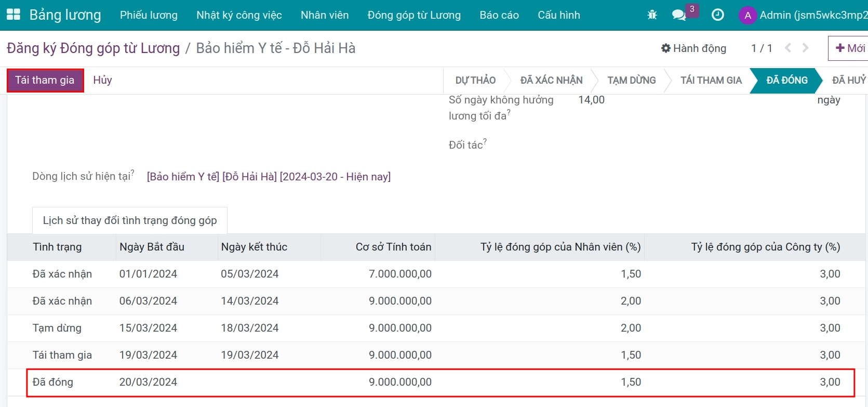This screenshot has width=868, height=407.
Task: Open the debug bug icon menu
Action: (652, 15)
